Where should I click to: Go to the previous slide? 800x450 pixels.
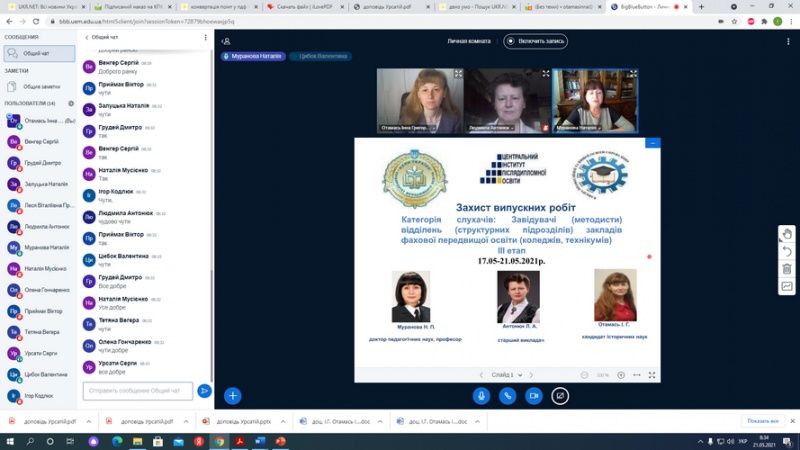[481, 375]
